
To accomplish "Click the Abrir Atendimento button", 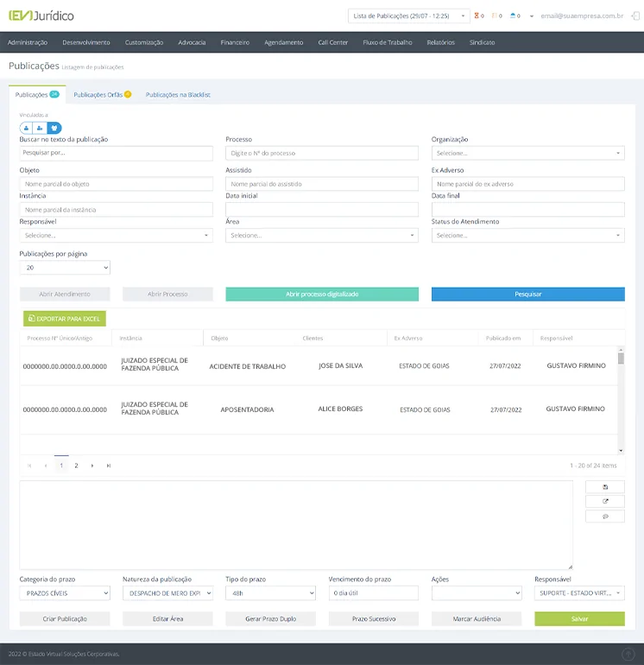I will tap(65, 294).
